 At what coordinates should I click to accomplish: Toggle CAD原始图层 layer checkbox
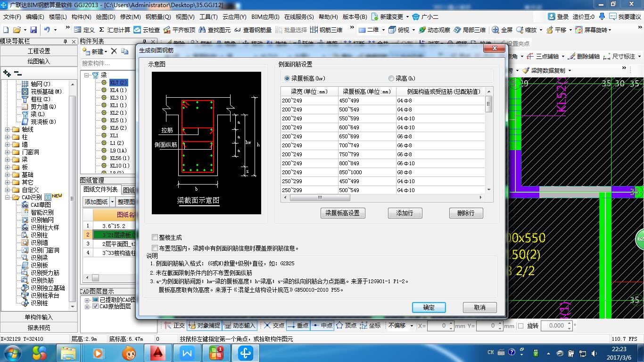96,306
